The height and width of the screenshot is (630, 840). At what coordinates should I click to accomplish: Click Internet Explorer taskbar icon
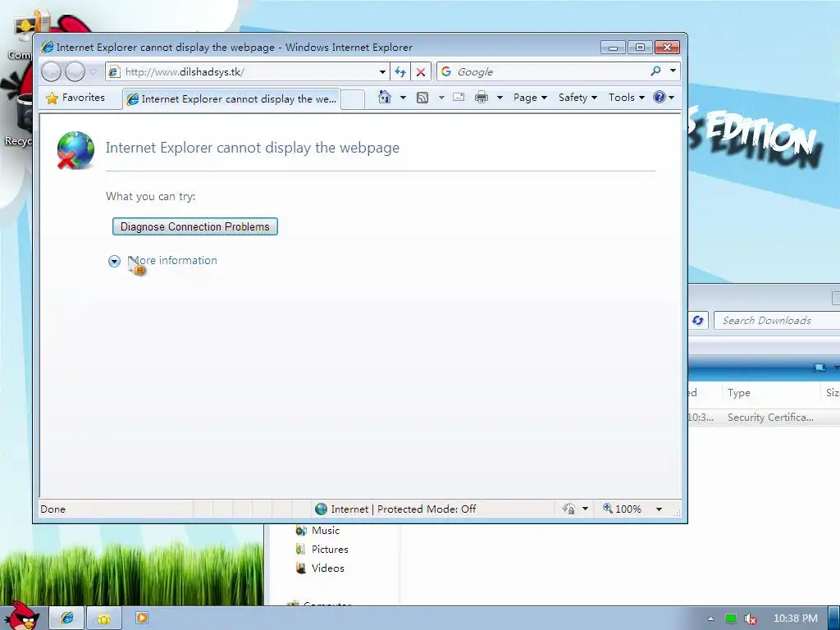[67, 618]
